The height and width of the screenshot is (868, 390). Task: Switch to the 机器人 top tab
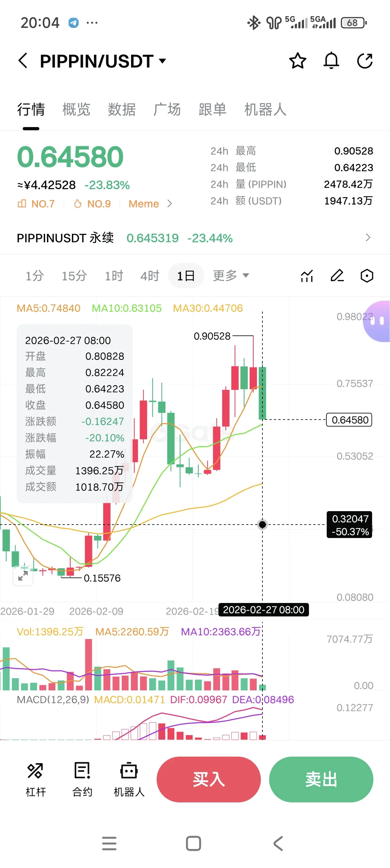point(265,109)
